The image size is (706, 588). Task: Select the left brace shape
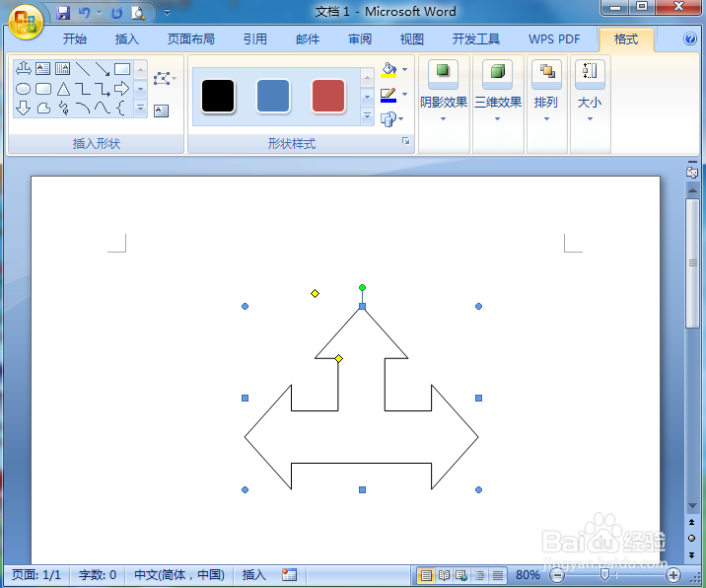[x=120, y=109]
